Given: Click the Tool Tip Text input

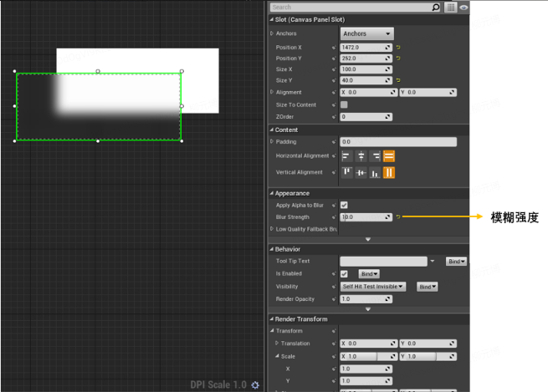Looking at the screenshot, I should (x=383, y=262).
